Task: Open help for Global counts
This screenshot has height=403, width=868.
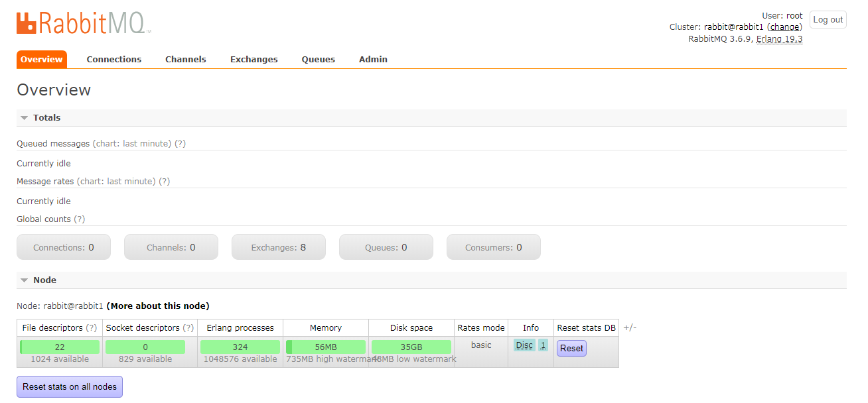Action: [79, 219]
